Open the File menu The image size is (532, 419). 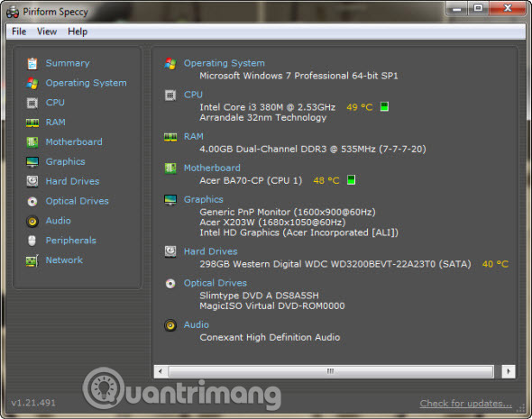pos(19,32)
